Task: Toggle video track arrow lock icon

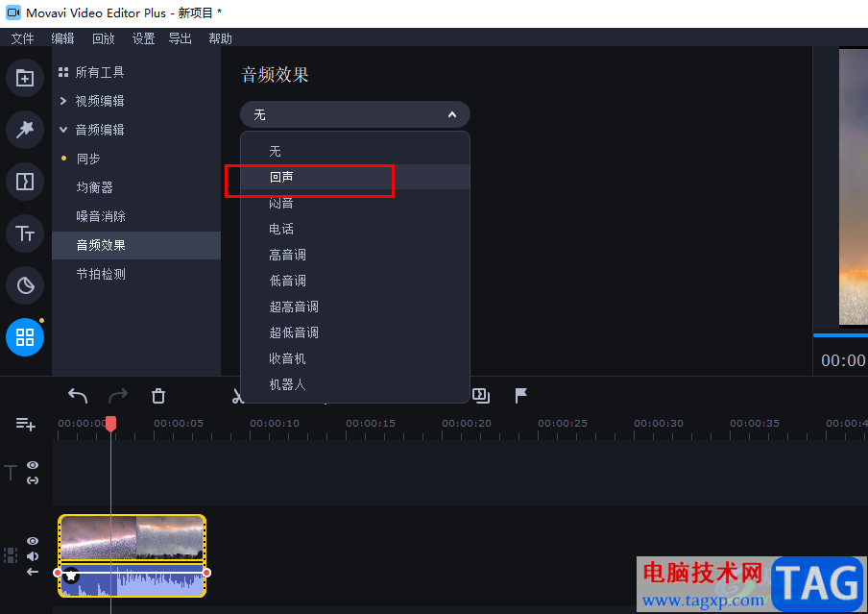Action: coord(33,572)
